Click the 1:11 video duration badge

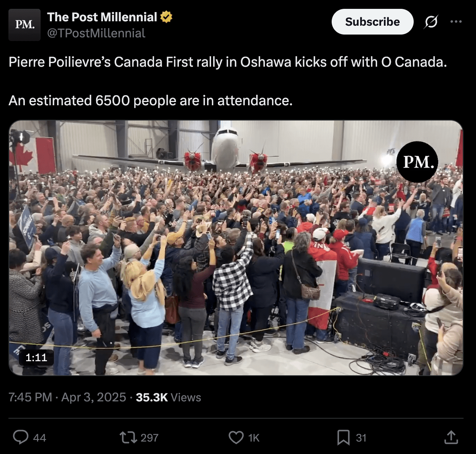pos(36,357)
